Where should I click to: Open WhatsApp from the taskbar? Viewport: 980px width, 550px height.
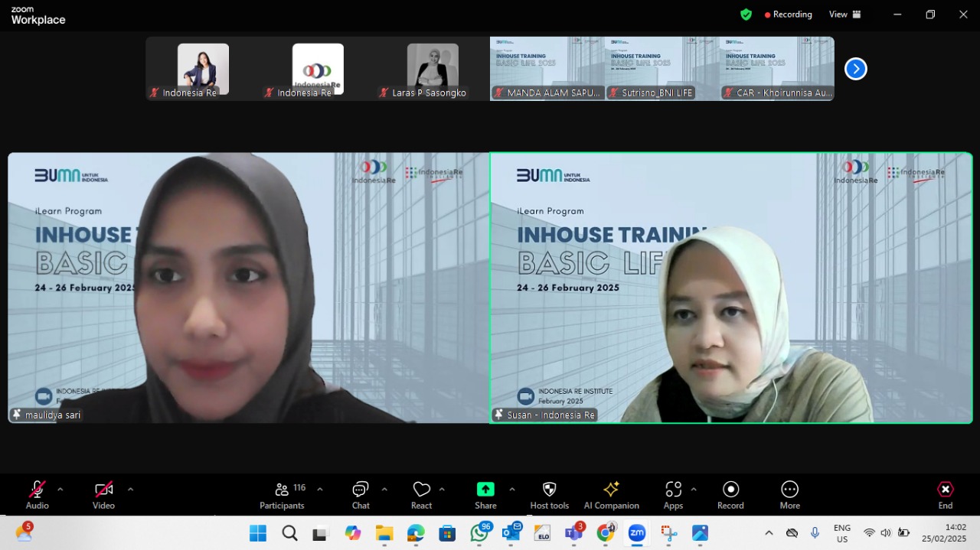[x=479, y=532]
